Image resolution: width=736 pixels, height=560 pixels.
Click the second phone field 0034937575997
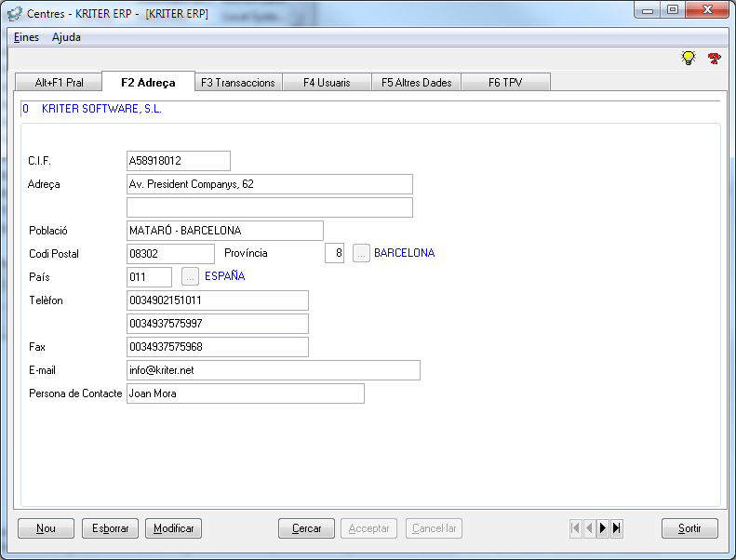point(218,324)
